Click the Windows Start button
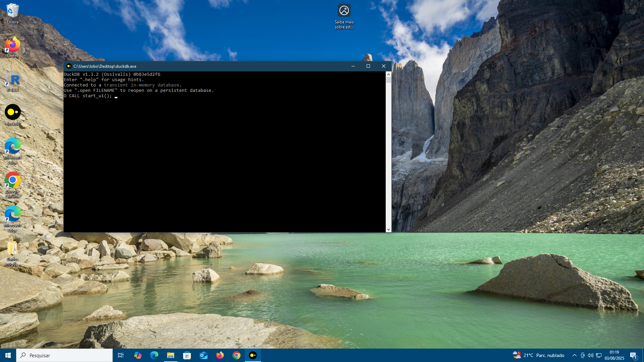The width and height of the screenshot is (644, 362). (x=8, y=355)
